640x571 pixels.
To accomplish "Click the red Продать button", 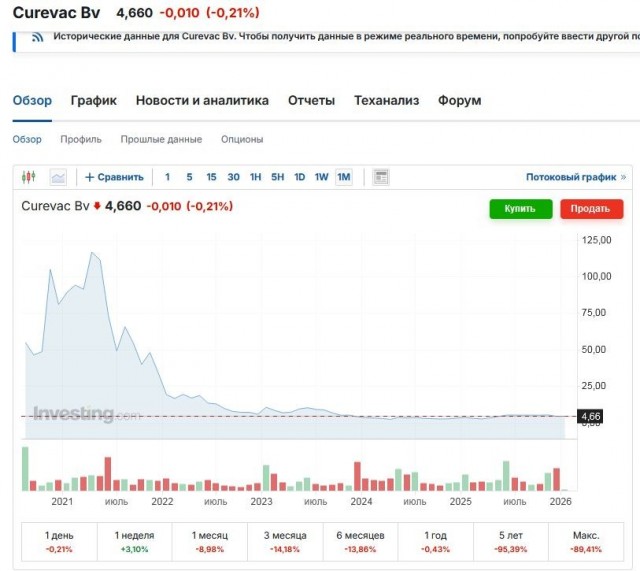I will pos(591,209).
